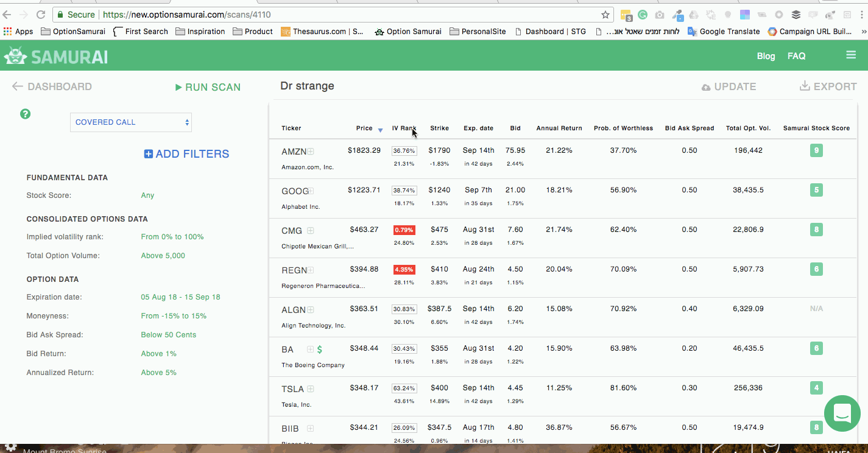Click the plus icon next to TSLA
This screenshot has height=453, width=868.
pos(310,389)
